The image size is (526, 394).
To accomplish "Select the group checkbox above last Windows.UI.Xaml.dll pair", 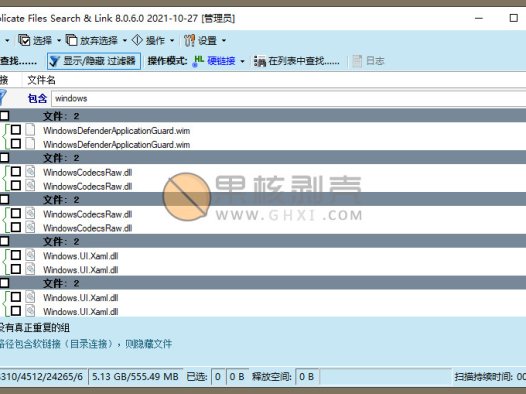I will tap(4, 283).
